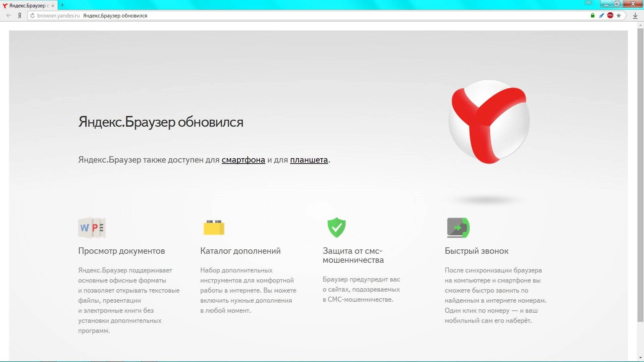Image resolution: width=644 pixels, height=362 pixels.
Task: Click the green shield checkmark icon
Action: (x=336, y=228)
